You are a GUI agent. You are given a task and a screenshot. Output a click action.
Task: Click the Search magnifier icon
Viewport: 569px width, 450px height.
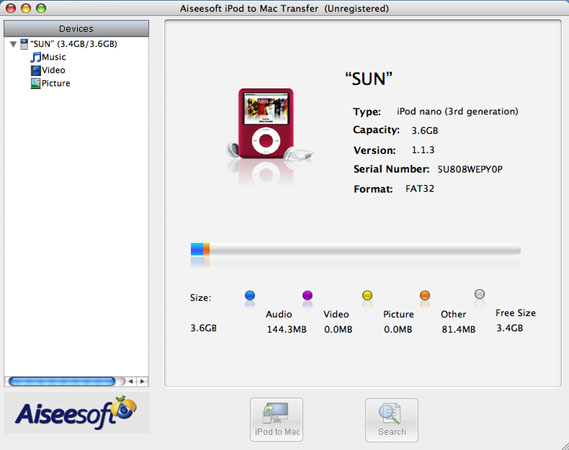click(390, 414)
